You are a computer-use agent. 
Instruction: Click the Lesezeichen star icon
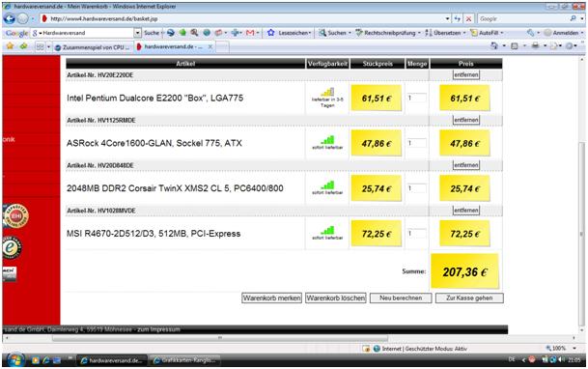pos(270,33)
